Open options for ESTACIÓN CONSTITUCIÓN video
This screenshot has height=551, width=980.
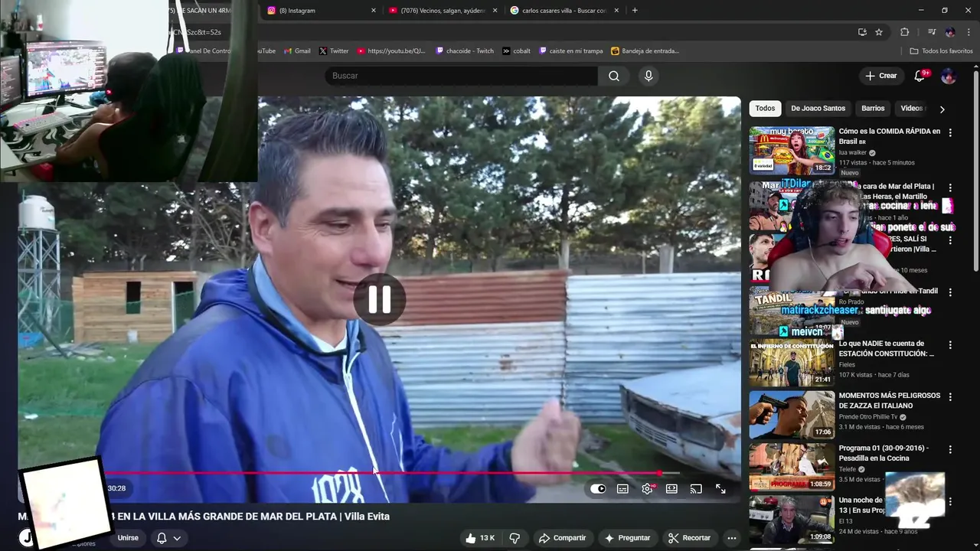[x=950, y=344]
